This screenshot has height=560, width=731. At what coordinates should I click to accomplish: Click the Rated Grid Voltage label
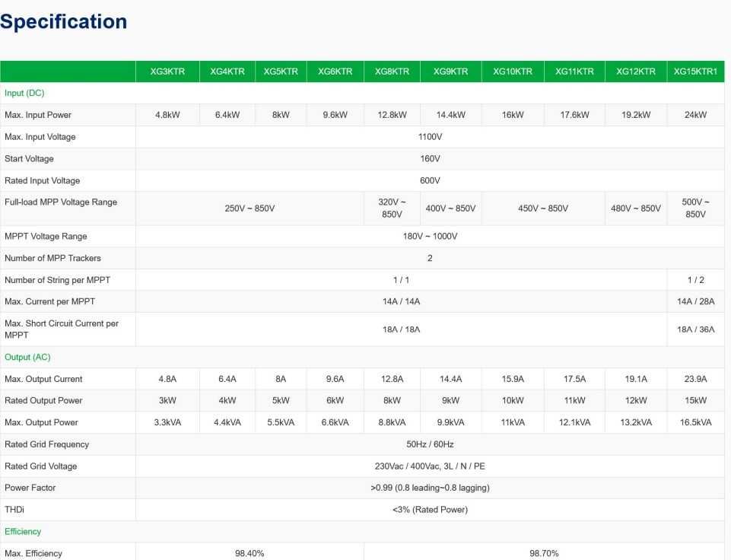point(40,466)
